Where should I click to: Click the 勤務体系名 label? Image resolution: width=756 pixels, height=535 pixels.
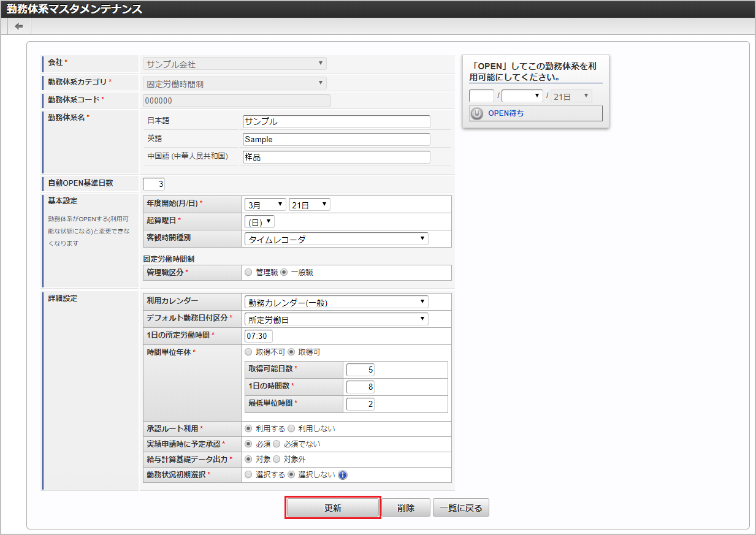67,117
